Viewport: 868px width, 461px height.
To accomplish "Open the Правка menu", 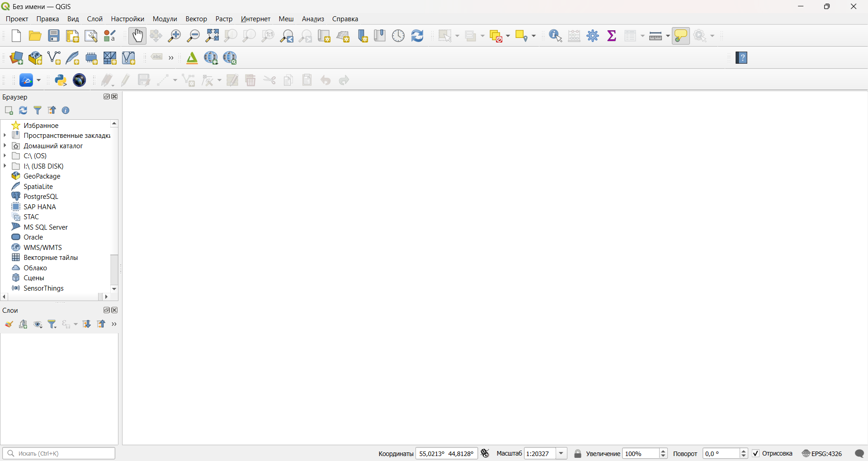I will (48, 19).
